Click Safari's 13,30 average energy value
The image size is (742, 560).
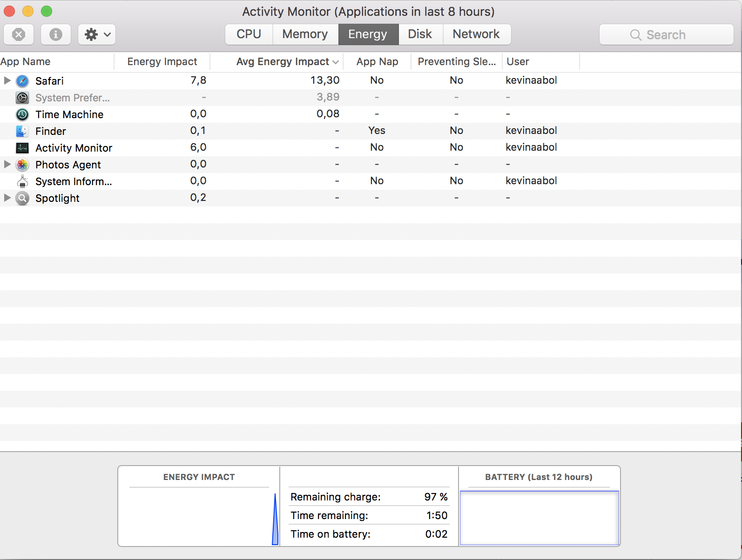click(x=325, y=80)
